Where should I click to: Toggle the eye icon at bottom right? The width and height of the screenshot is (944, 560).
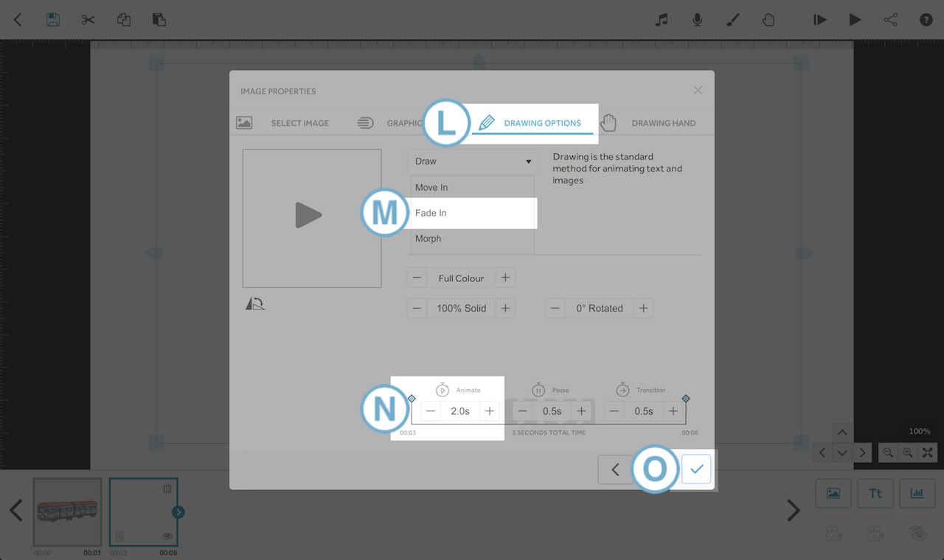coord(917,534)
